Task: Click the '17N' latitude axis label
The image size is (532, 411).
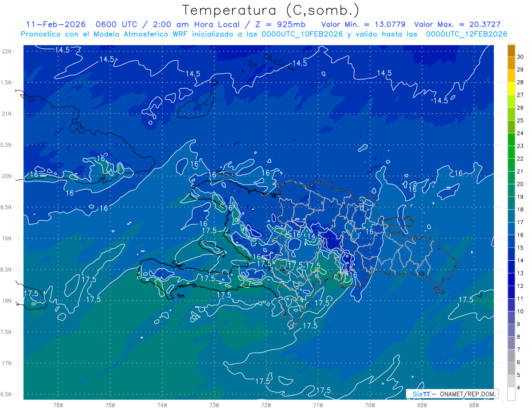Action: pyautogui.click(x=7, y=363)
